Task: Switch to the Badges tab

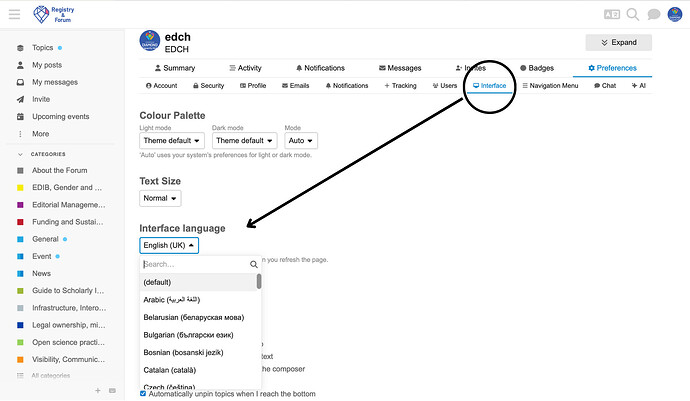Action: (x=537, y=68)
